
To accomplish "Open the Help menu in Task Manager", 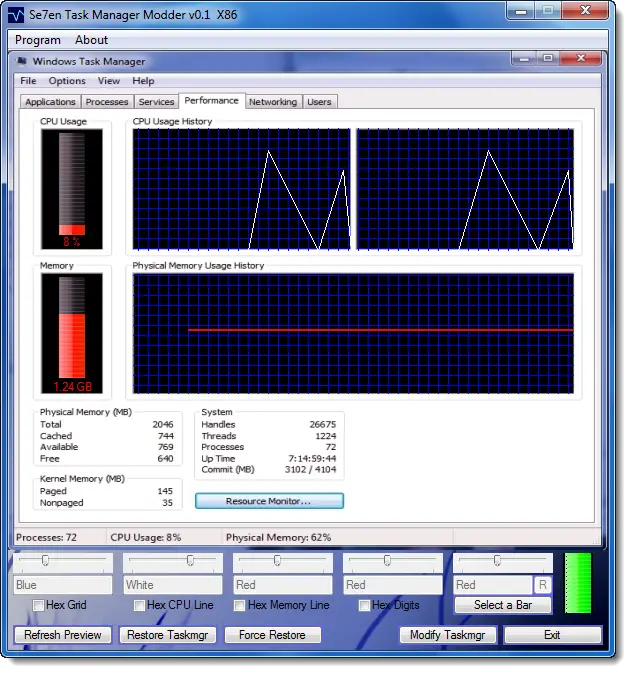I will (143, 81).
